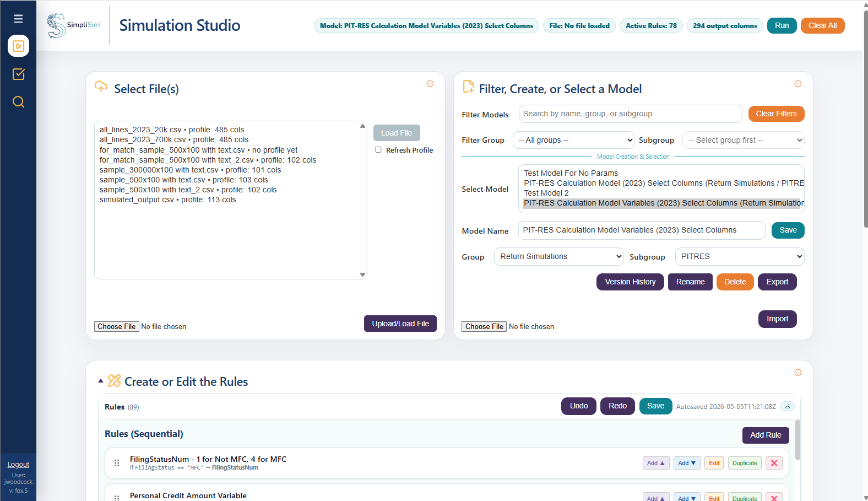Collapse the Create or Edit the Rules section

[x=101, y=381]
